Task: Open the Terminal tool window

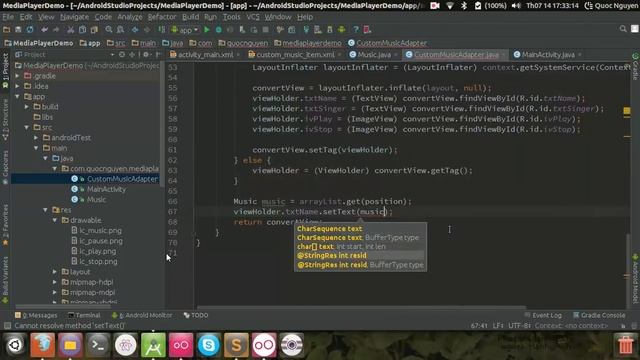Action: (x=84, y=316)
